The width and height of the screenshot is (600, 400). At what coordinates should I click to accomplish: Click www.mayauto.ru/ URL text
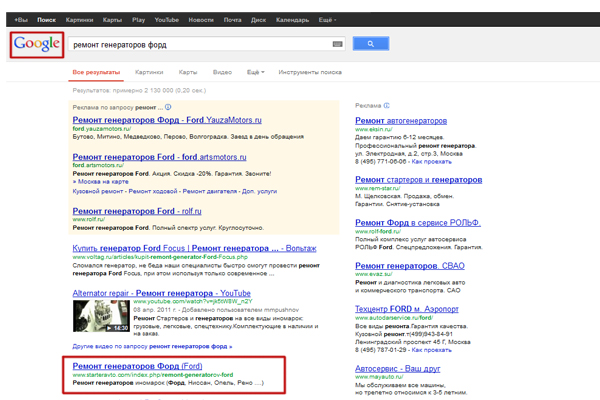coord(379,377)
